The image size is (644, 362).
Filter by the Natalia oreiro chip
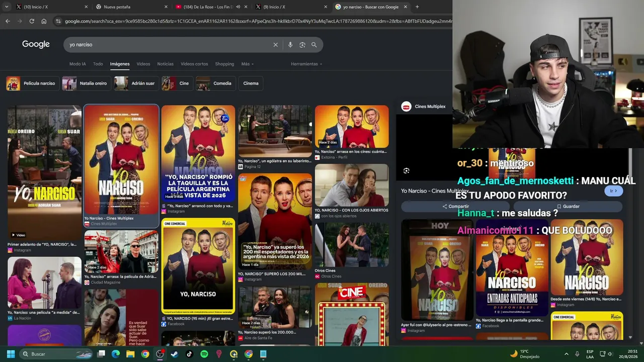click(86, 83)
